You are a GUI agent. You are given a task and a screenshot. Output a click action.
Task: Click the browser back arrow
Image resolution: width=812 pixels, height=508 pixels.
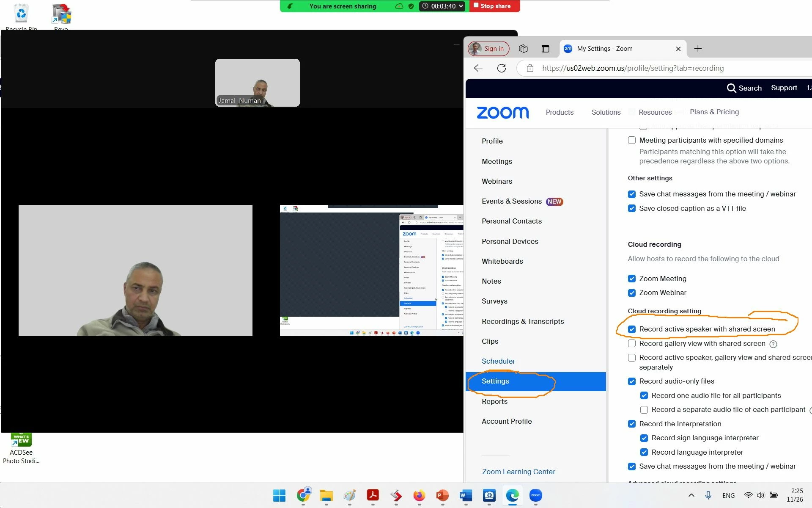click(478, 68)
